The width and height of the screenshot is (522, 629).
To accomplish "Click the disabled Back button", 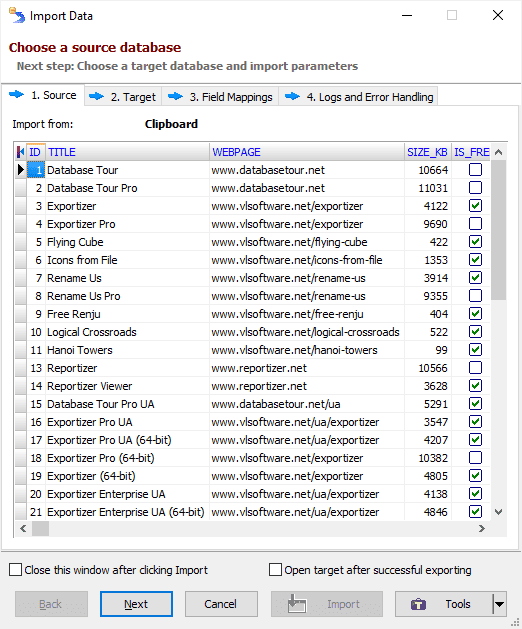I will tap(51, 604).
